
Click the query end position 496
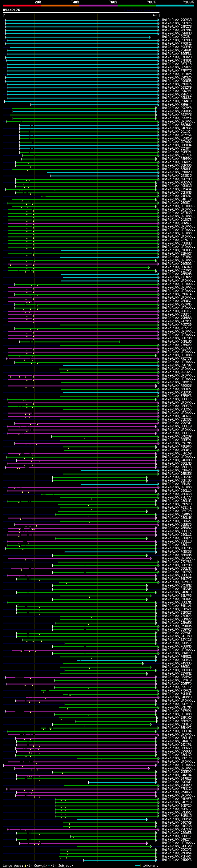(x=155, y=15)
